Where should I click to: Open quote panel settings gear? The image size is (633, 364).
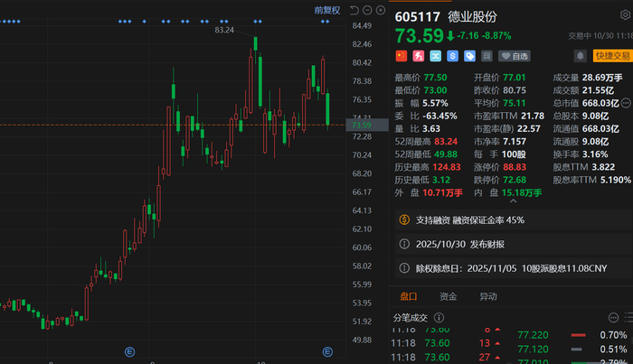(x=625, y=15)
